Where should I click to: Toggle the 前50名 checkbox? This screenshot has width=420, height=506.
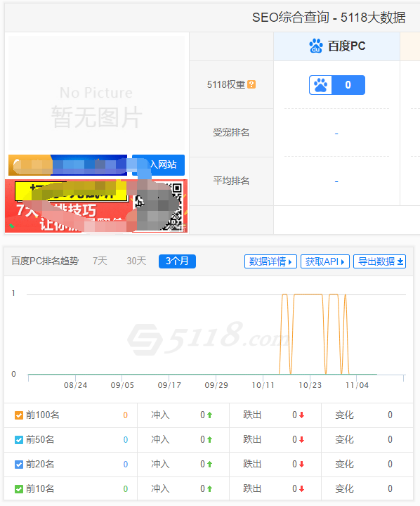pos(19,439)
